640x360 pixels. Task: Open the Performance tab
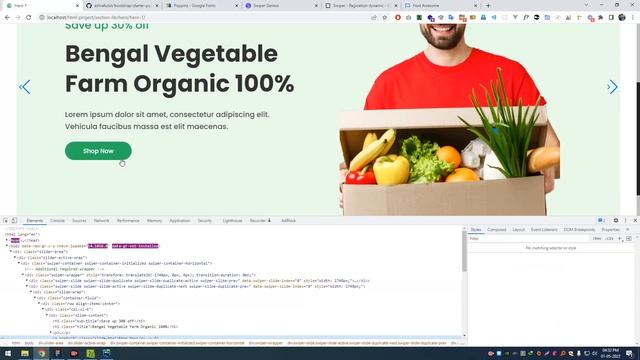(128, 220)
